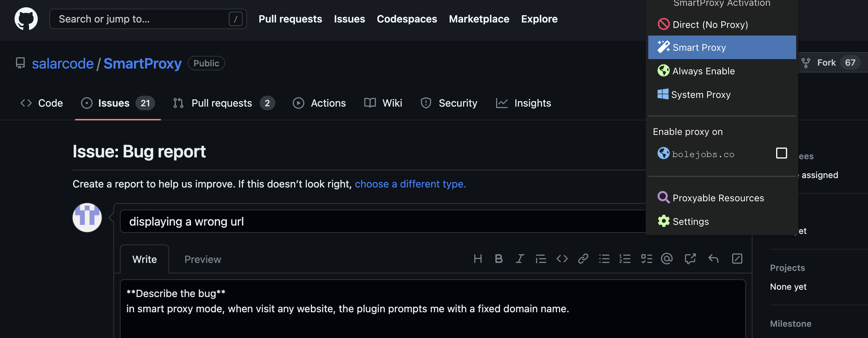This screenshot has height=338, width=868.
Task: Click the Always Enable proxy mode icon
Action: point(664,71)
